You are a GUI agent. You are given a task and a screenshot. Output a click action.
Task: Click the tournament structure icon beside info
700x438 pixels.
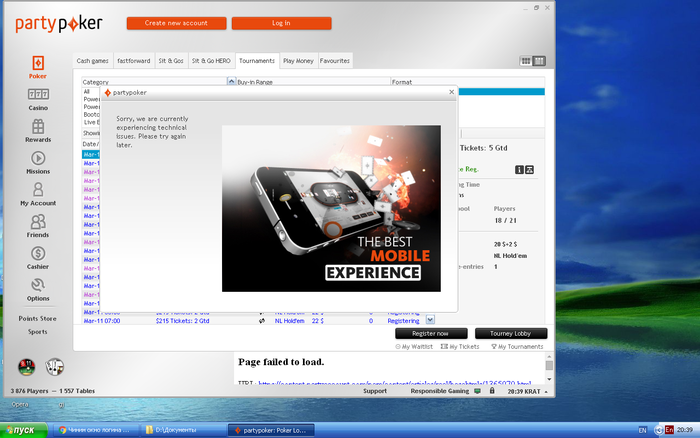[529, 170]
